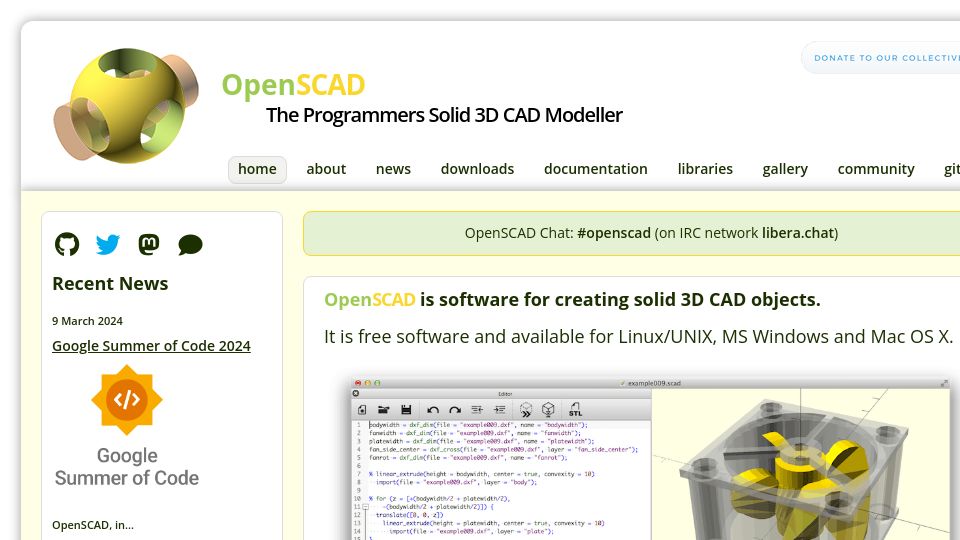Click the Google Summer of Code logo
Viewport: 960px width, 540px height.
click(127, 427)
